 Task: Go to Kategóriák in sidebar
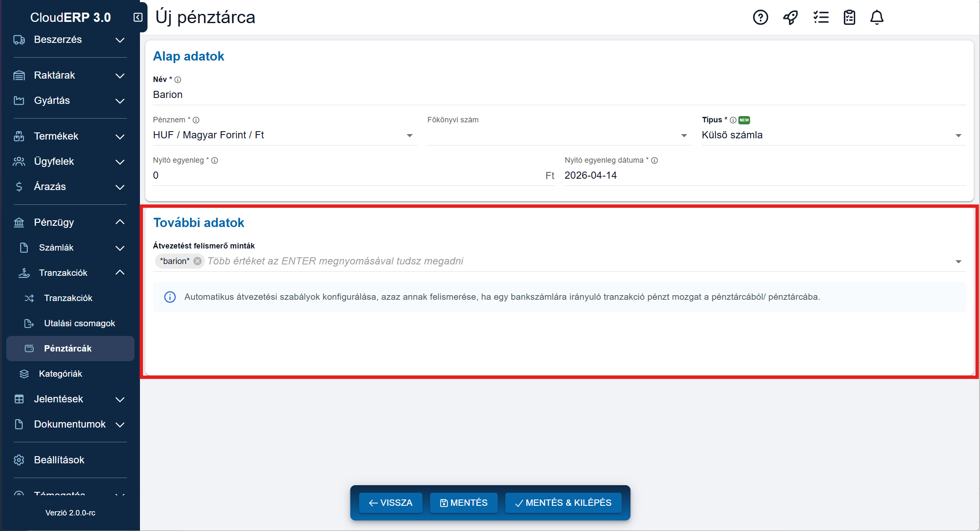[61, 374]
